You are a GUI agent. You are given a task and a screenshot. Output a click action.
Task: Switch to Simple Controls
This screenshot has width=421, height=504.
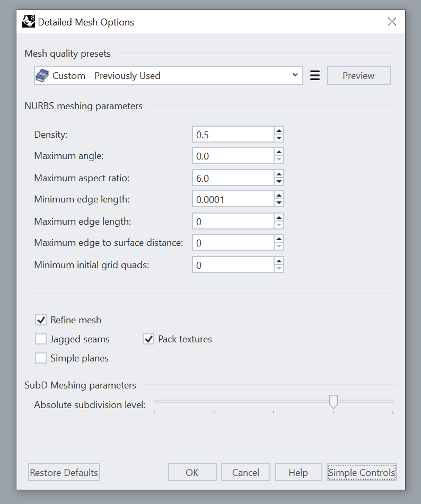(x=362, y=472)
